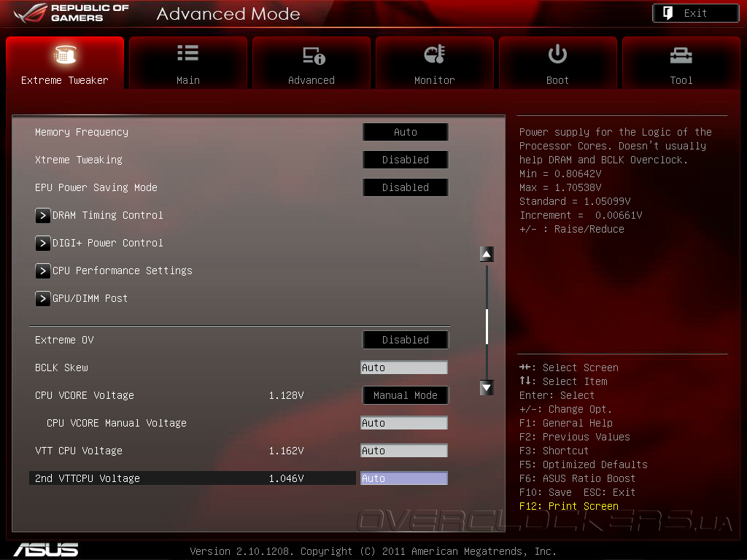
Task: Click the Boot tab power icon
Action: (557, 54)
